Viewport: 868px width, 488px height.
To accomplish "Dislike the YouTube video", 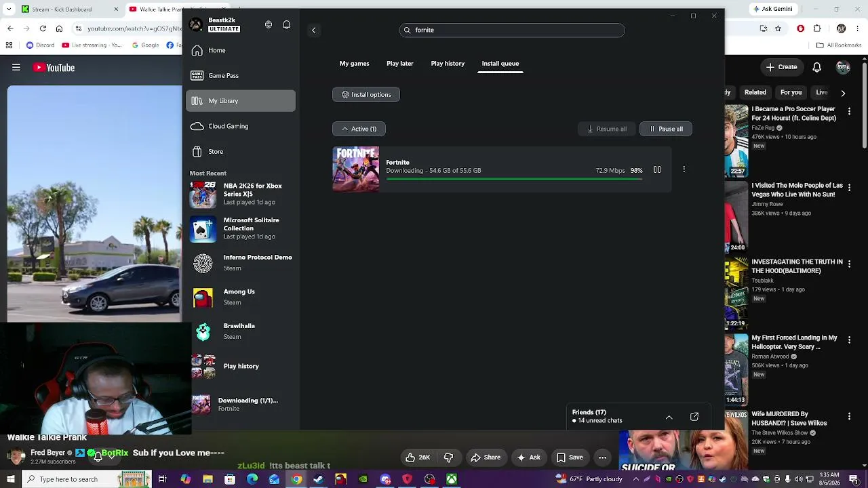I will pos(448,457).
